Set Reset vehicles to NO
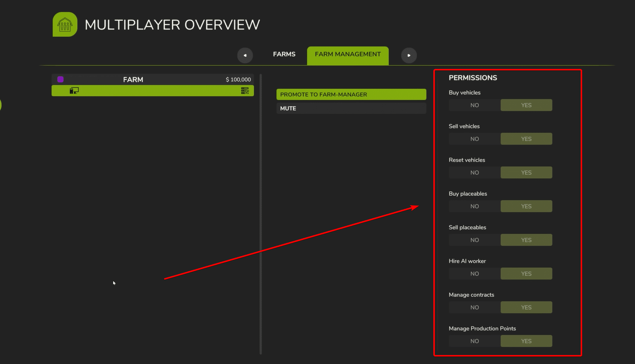This screenshot has height=364, width=635. (x=475, y=173)
